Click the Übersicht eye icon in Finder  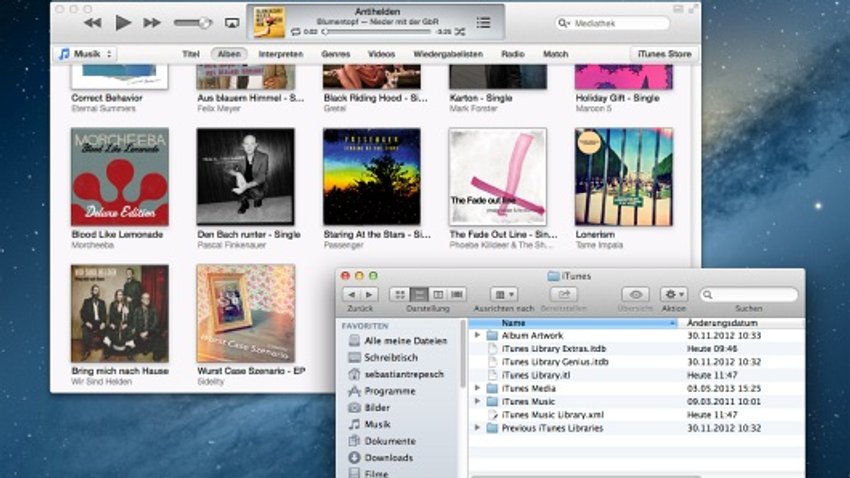point(635,294)
